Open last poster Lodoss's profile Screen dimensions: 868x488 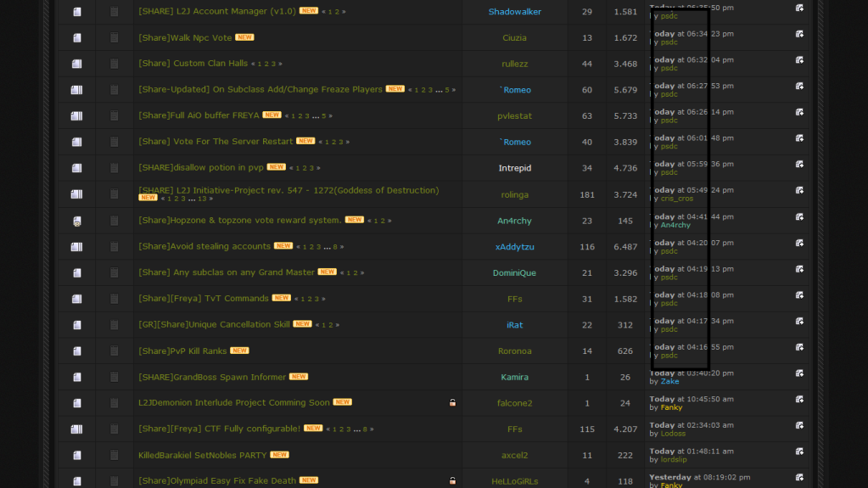[673, 434]
